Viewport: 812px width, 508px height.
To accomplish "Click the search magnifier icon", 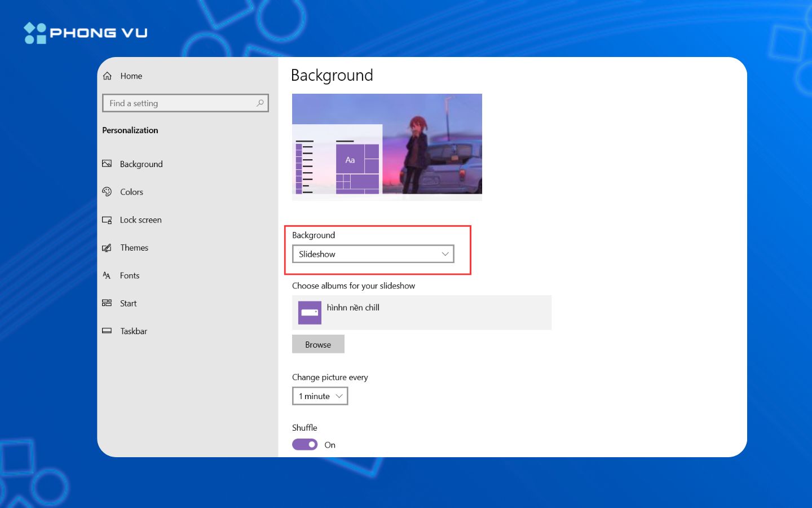I will (260, 103).
